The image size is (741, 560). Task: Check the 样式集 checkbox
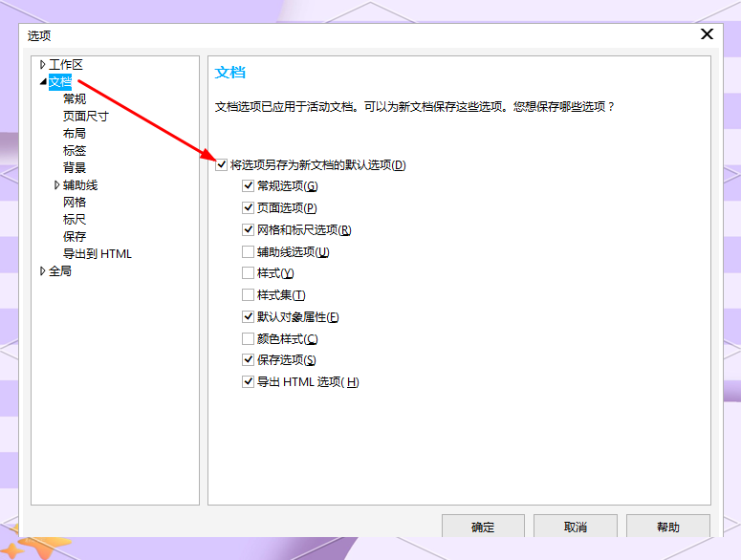249,295
